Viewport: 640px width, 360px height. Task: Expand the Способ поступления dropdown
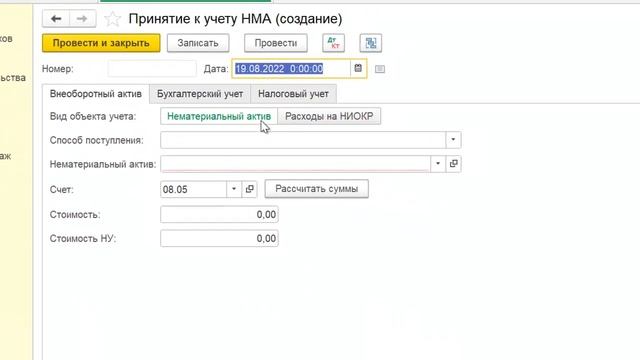pyautogui.click(x=453, y=140)
